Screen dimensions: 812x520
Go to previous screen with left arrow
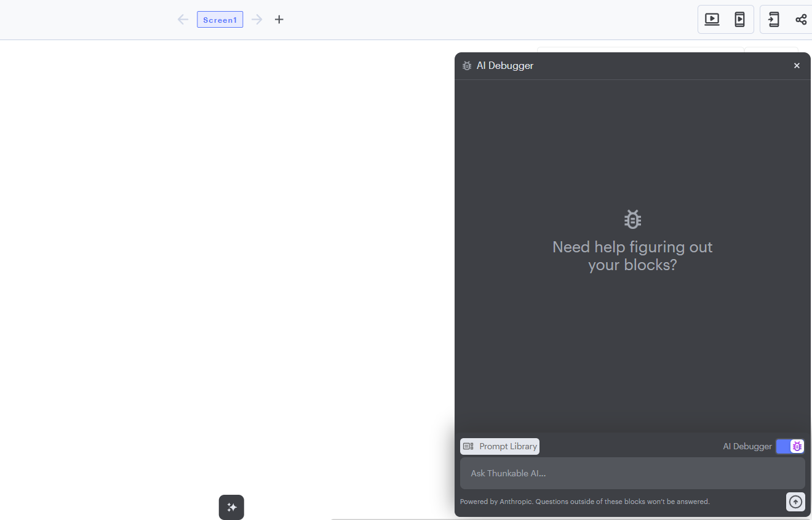point(183,20)
